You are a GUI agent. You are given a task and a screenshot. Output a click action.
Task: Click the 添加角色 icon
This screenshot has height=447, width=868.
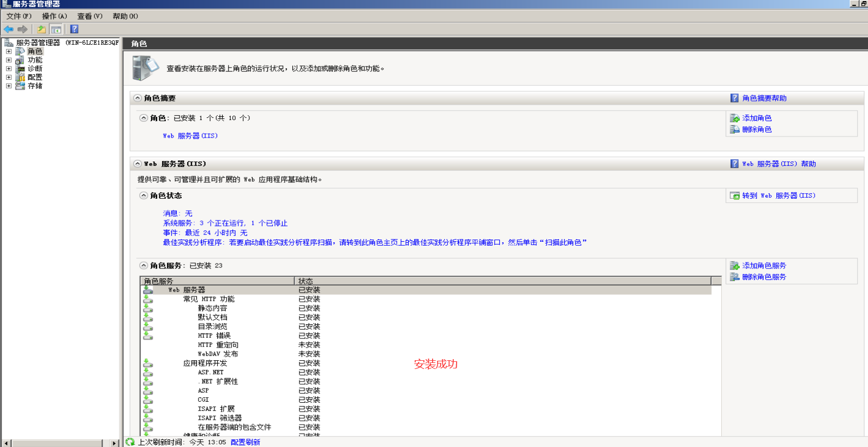pos(735,118)
